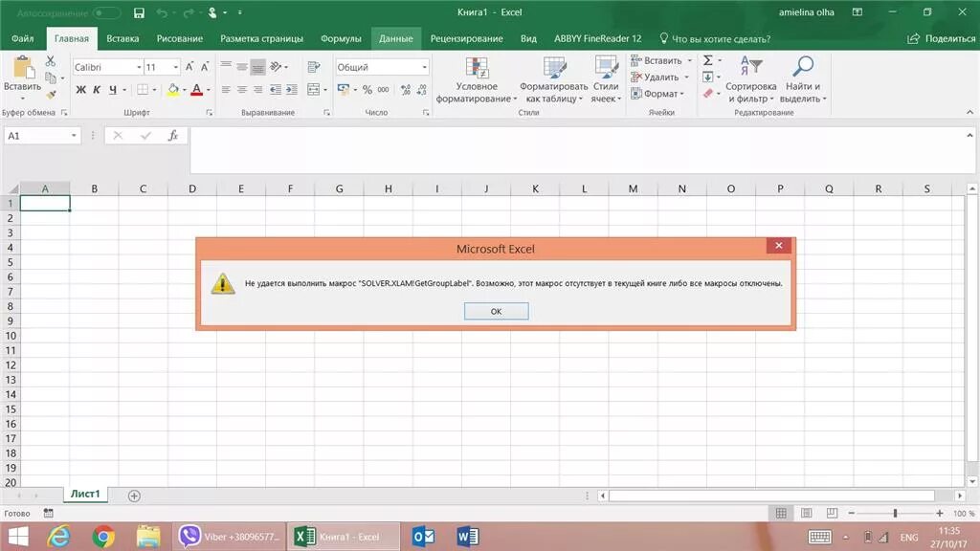Click the insert function fx icon
Screen dimensions: 980x551
point(173,136)
